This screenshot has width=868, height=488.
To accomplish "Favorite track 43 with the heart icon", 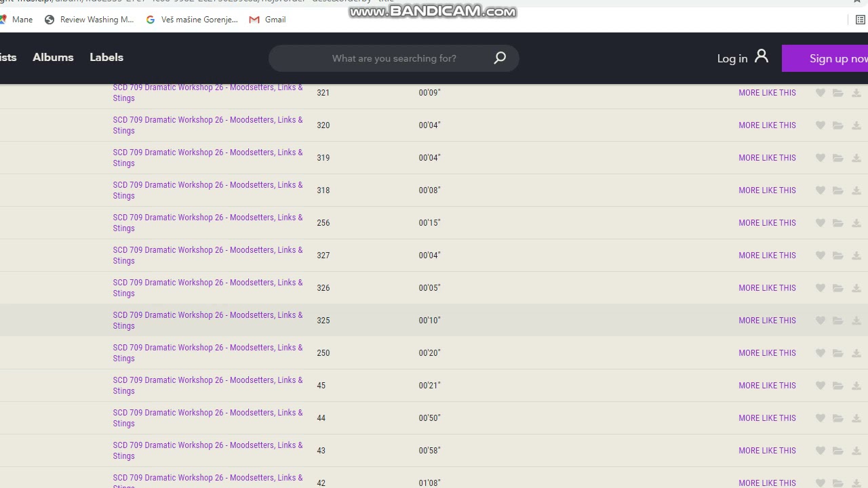I will pyautogui.click(x=821, y=451).
